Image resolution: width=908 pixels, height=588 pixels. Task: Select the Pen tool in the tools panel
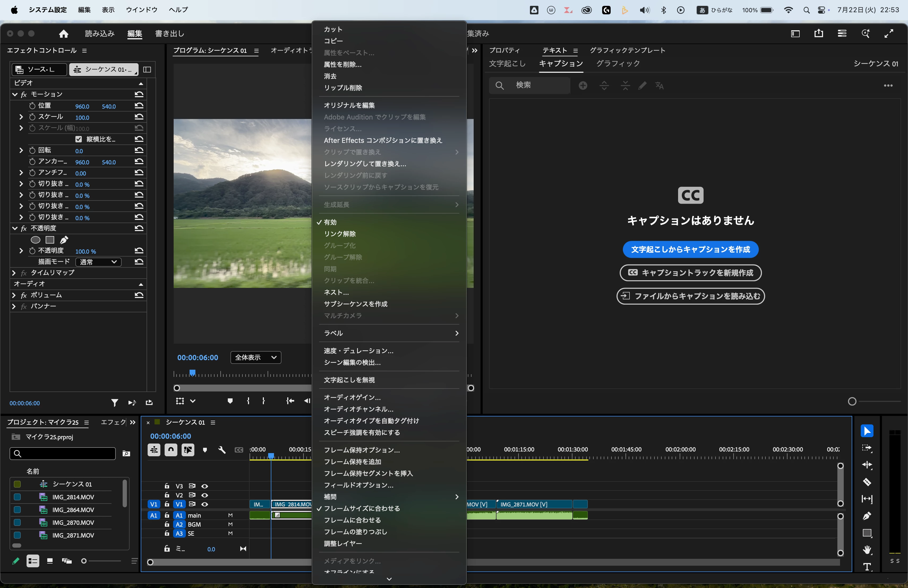click(x=867, y=516)
